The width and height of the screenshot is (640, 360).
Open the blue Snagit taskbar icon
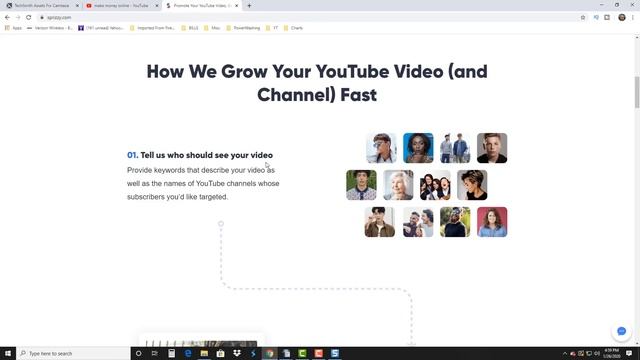(x=335, y=353)
